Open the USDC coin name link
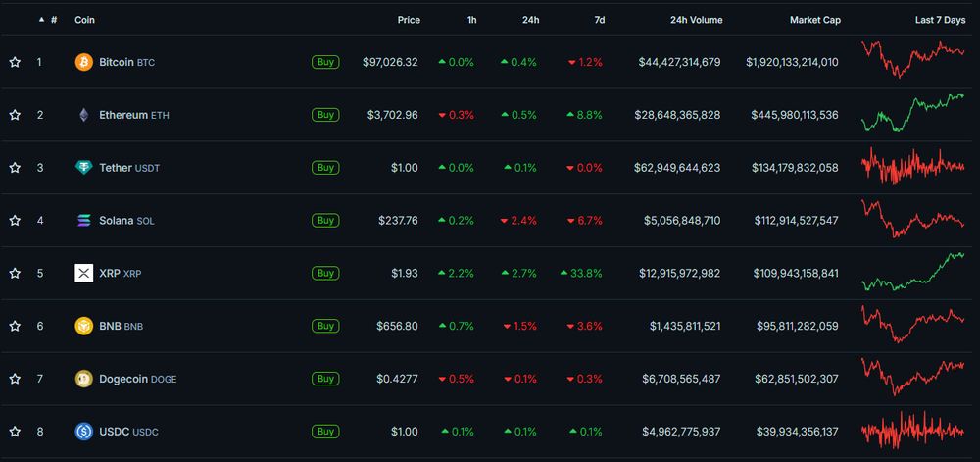Viewport: 980px width, 462px height. coord(128,432)
